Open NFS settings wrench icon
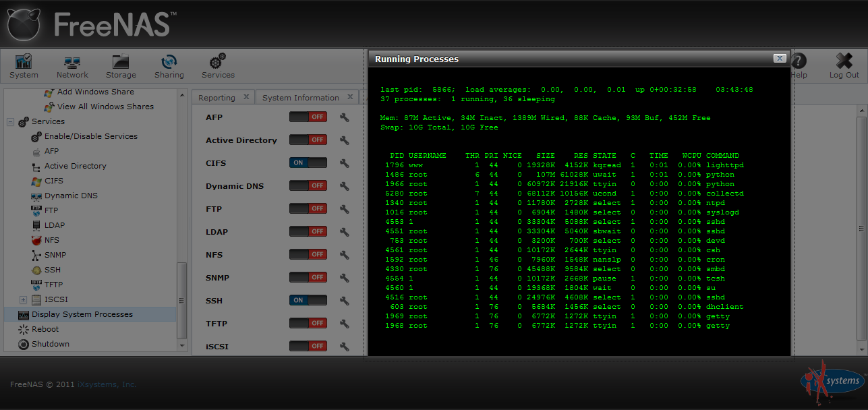This screenshot has width=868, height=410. [x=344, y=255]
